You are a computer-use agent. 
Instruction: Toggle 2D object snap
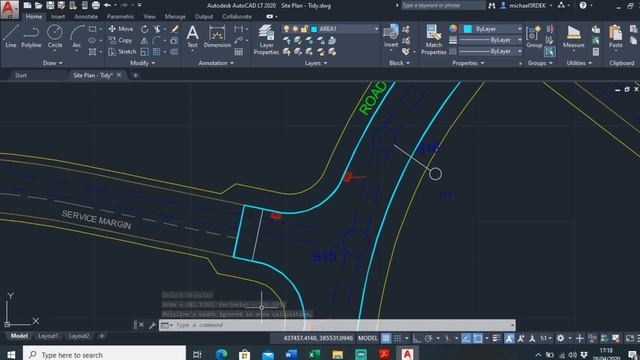click(478, 338)
